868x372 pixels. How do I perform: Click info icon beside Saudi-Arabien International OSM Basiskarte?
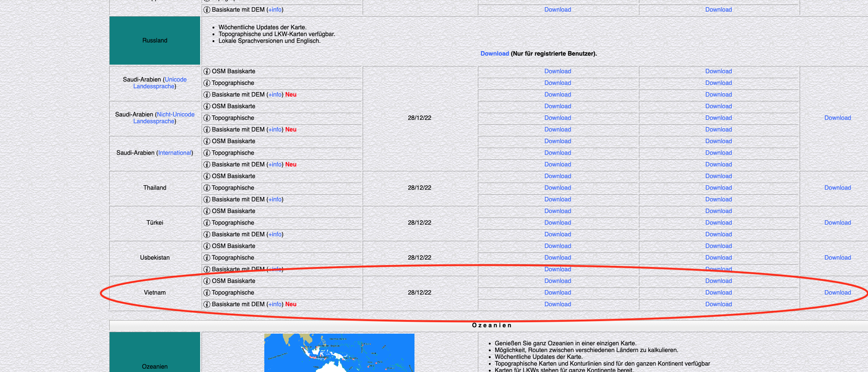[x=207, y=141]
